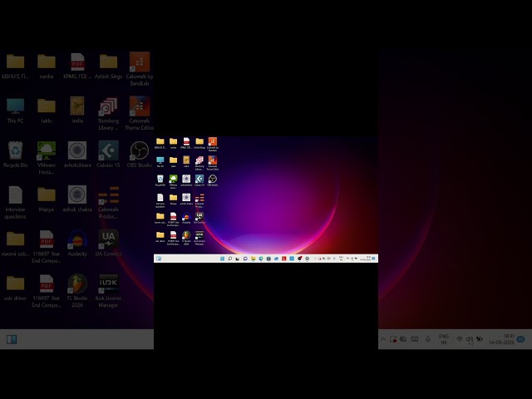Select the india file in the small sharp desktop

pos(186,162)
